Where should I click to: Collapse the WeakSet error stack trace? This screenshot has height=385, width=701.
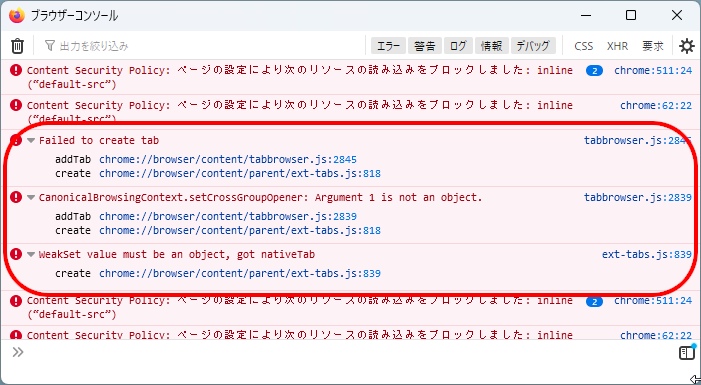(x=31, y=255)
